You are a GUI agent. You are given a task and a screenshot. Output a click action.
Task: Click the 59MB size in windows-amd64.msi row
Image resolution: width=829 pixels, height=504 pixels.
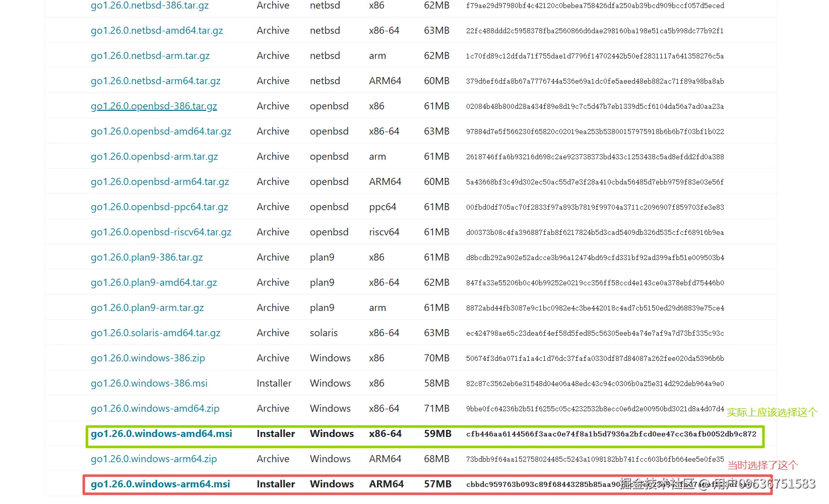pyautogui.click(x=437, y=434)
